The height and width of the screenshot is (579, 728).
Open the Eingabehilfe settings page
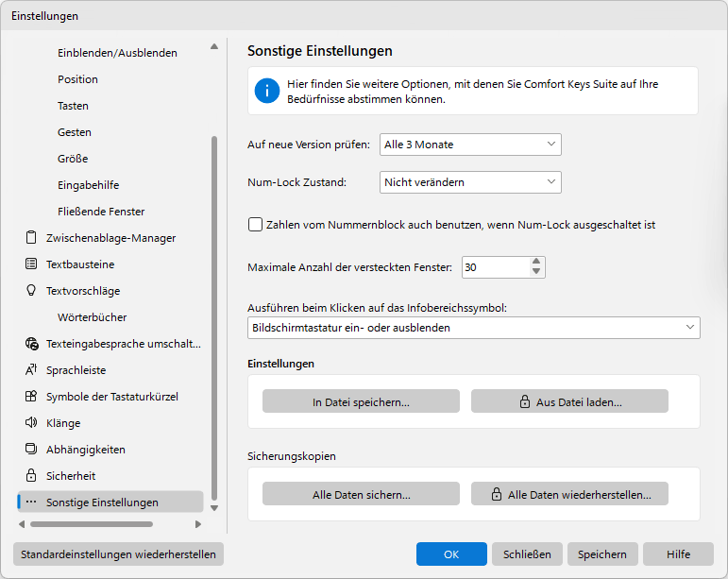click(x=88, y=185)
